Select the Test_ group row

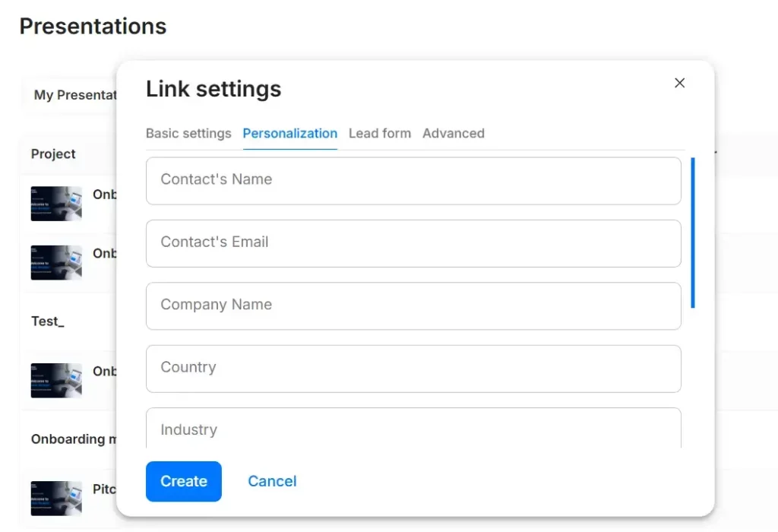(48, 321)
